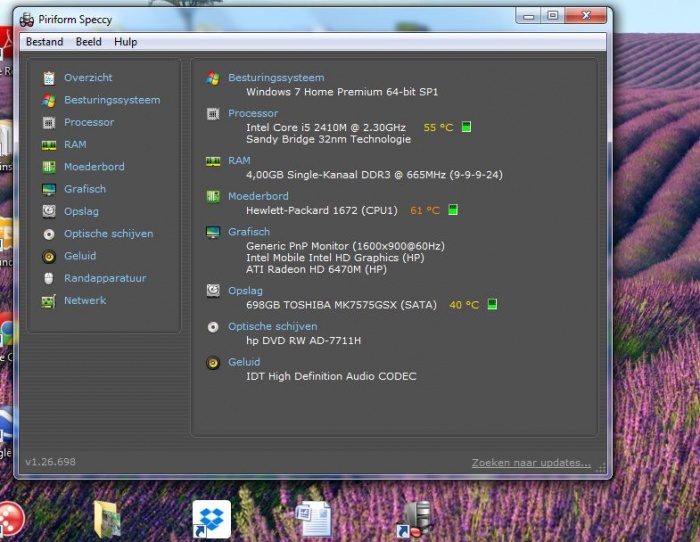This screenshot has height=542, width=700.
Task: Click the Overzicht icon in the sidebar
Action: [x=48, y=78]
